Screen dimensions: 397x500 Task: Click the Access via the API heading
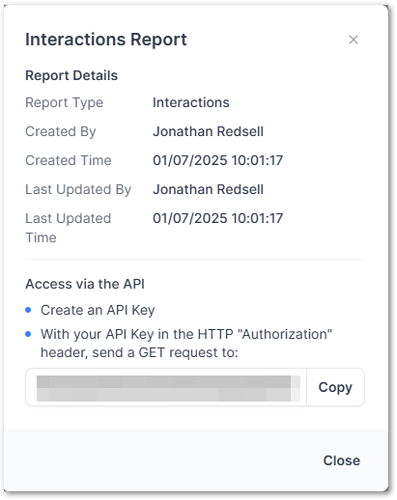pos(85,284)
